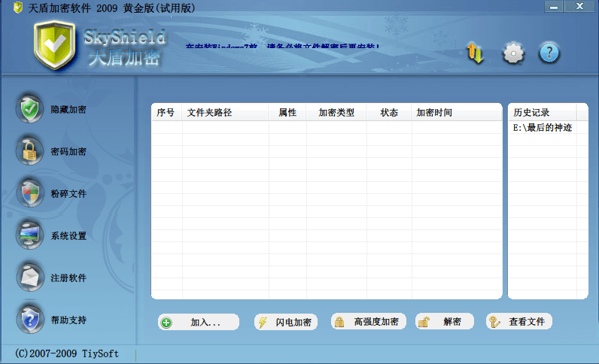
Task: Open settings via the gear icon
Action: pyautogui.click(x=513, y=53)
